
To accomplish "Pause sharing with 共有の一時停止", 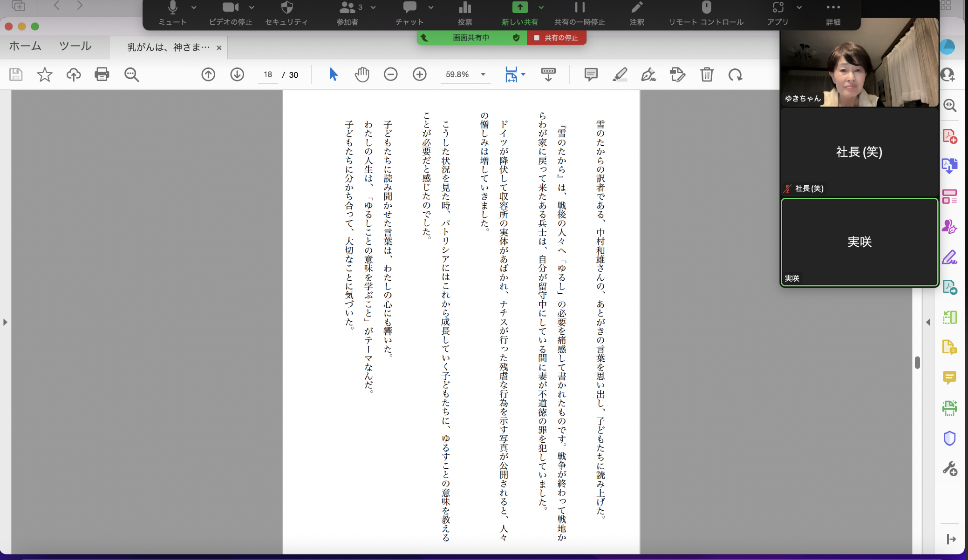I will tap(579, 13).
